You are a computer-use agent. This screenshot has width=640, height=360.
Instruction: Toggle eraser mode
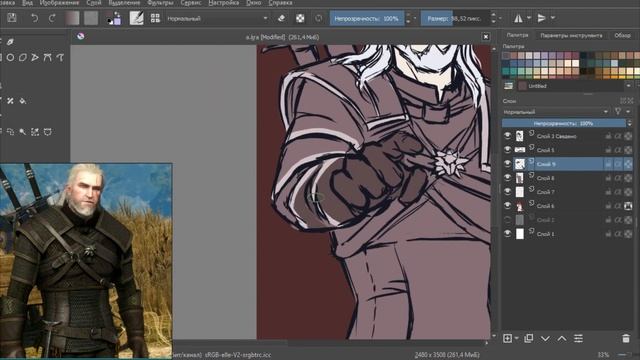click(281, 18)
